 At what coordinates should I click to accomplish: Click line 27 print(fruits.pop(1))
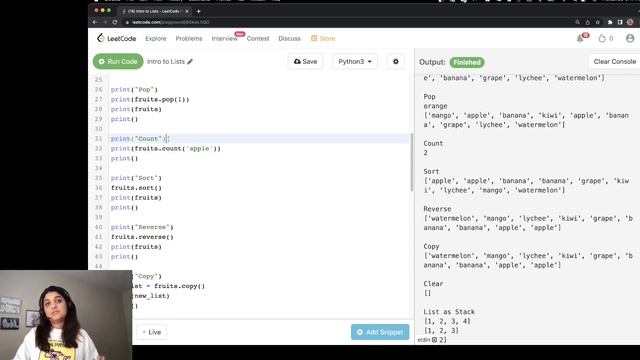pyautogui.click(x=150, y=99)
